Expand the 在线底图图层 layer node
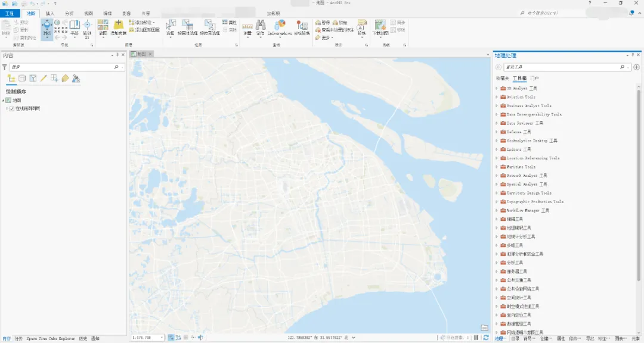This screenshot has width=644, height=343. (x=7, y=109)
